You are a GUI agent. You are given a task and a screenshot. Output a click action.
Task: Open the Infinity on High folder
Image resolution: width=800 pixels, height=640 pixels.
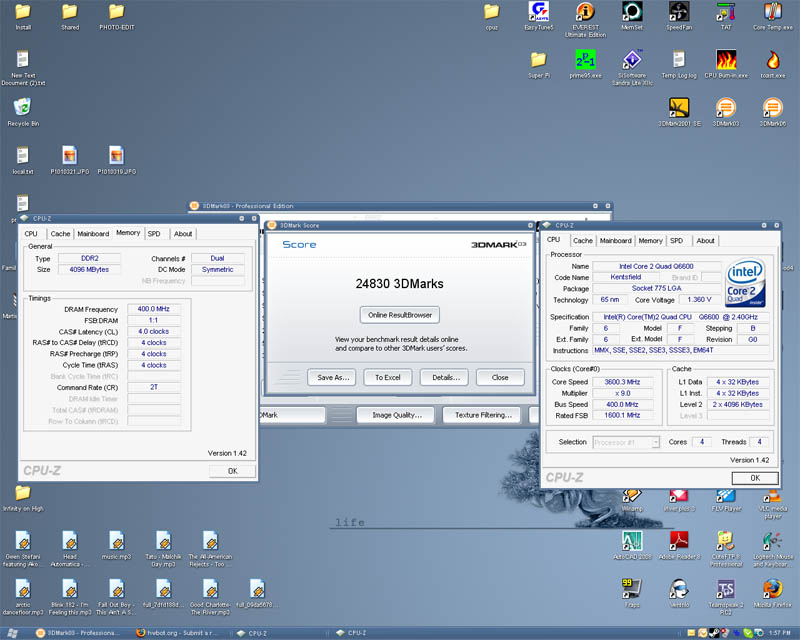coord(23,498)
